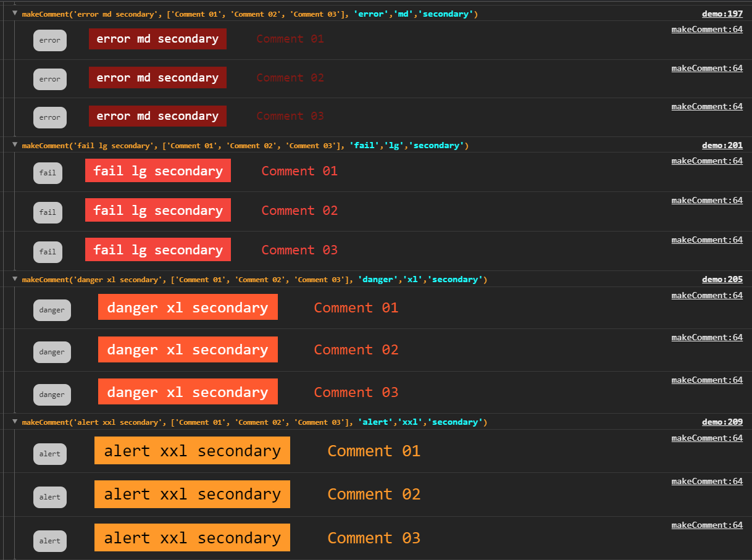
Task: Click the grey 'danger' badge beside Comment 02
Action: tap(52, 352)
